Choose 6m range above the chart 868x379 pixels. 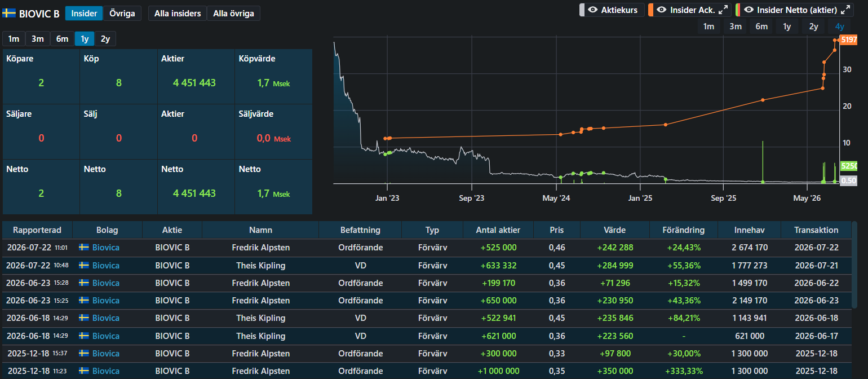[x=761, y=27]
